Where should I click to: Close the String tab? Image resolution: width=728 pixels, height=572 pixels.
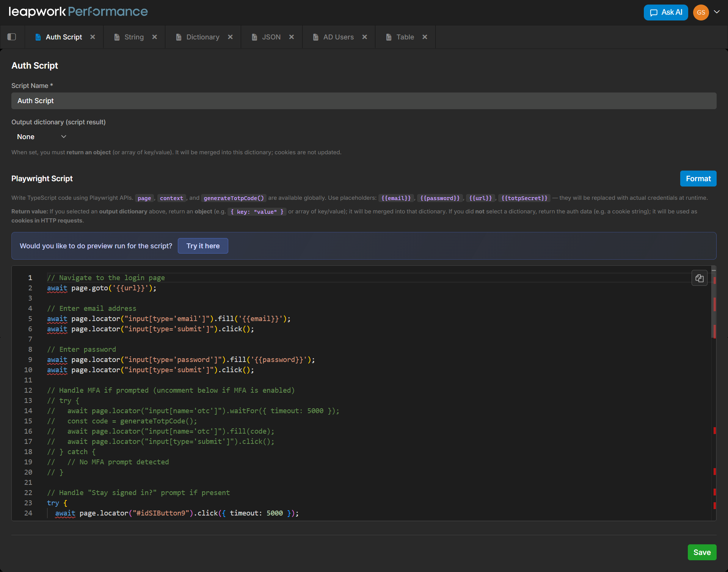click(154, 37)
